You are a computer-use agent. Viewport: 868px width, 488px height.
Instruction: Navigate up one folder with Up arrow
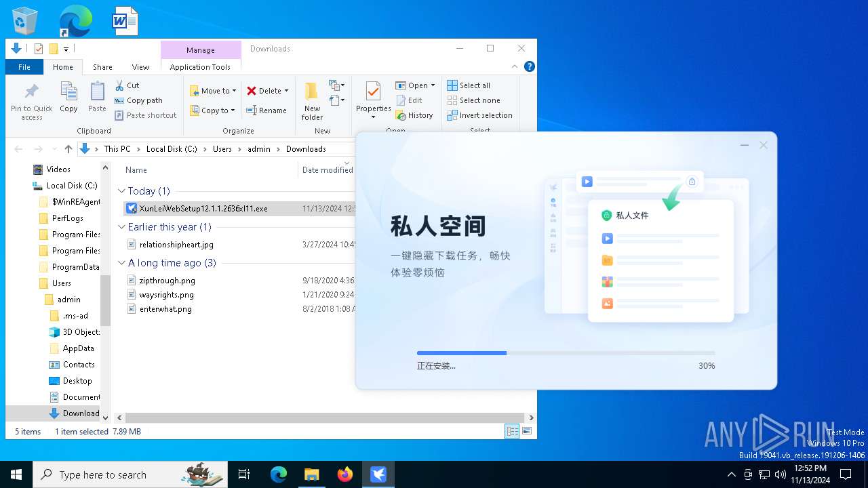pos(68,149)
